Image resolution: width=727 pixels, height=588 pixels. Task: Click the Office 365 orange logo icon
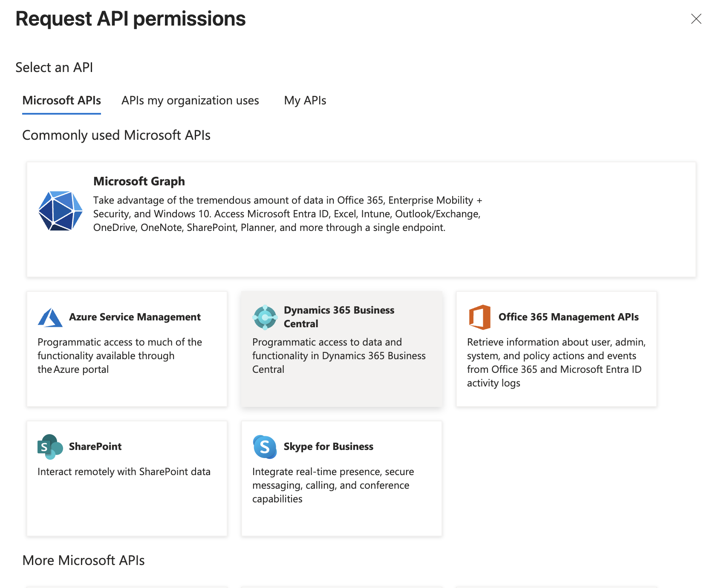pos(480,317)
